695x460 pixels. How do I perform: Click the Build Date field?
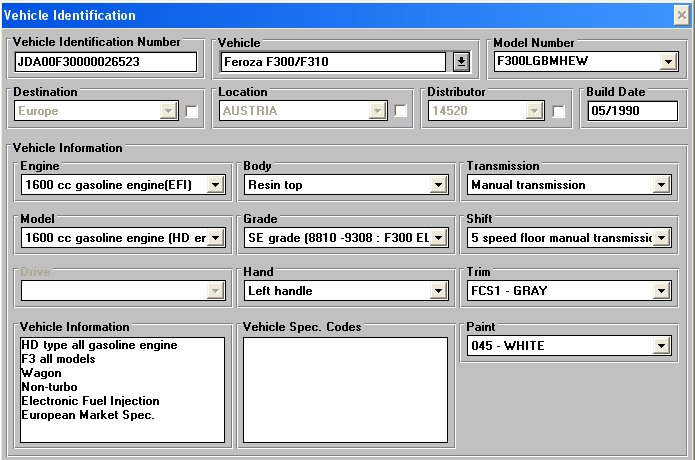click(x=633, y=111)
